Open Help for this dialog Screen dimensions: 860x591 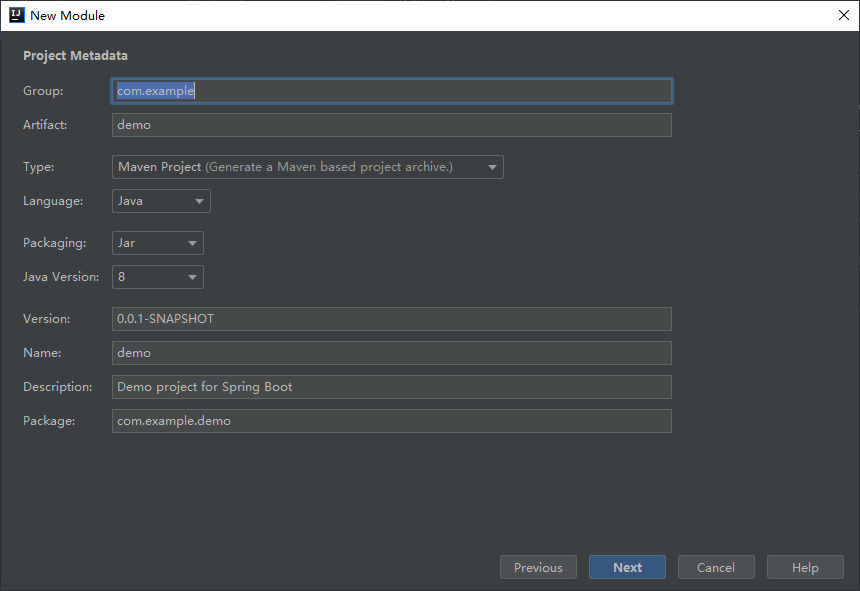pyautogui.click(x=805, y=567)
